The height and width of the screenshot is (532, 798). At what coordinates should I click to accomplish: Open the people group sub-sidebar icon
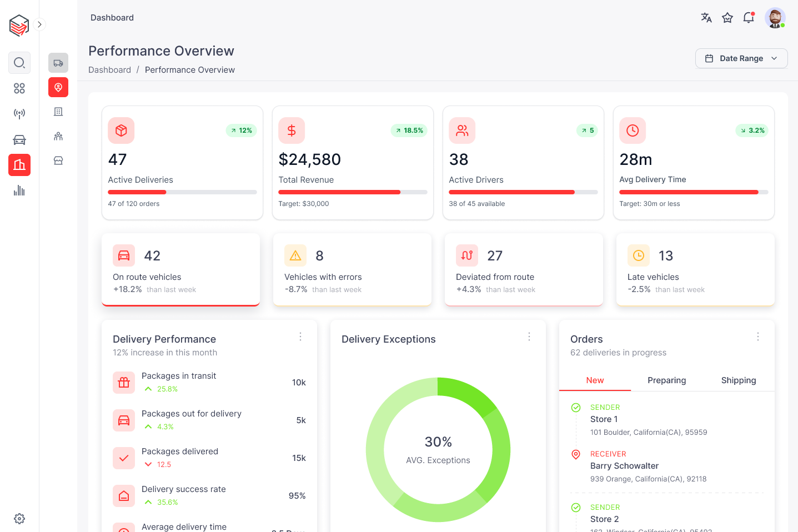58,136
